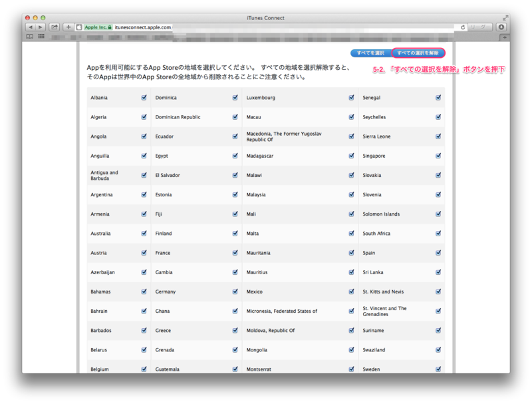
Task: Click the 'Seychelles' country label
Action: point(374,117)
